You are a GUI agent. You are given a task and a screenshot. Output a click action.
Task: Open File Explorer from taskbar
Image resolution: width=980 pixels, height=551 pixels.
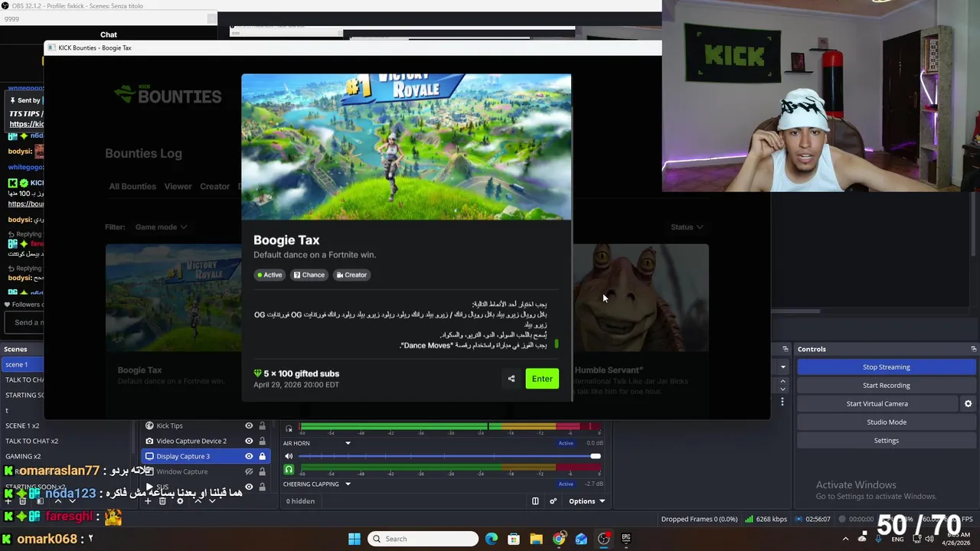(x=536, y=539)
